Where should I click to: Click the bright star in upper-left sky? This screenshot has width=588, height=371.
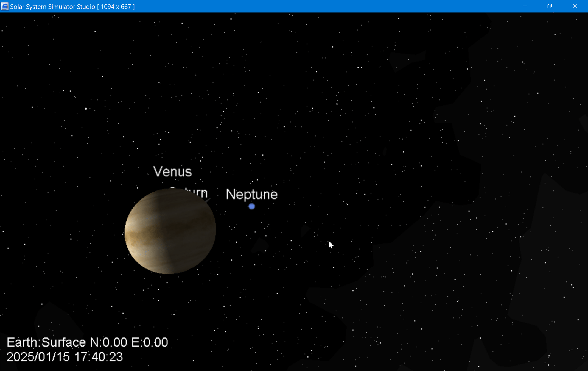click(86, 109)
